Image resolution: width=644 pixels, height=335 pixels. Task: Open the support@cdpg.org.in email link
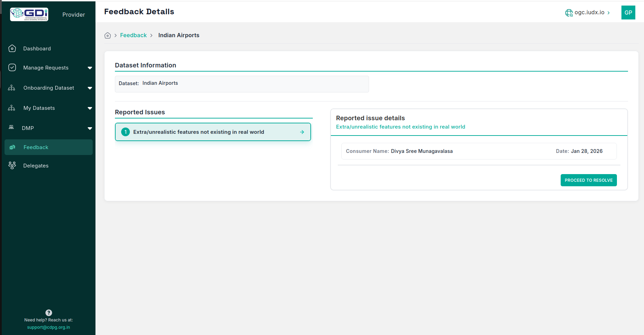click(x=49, y=327)
